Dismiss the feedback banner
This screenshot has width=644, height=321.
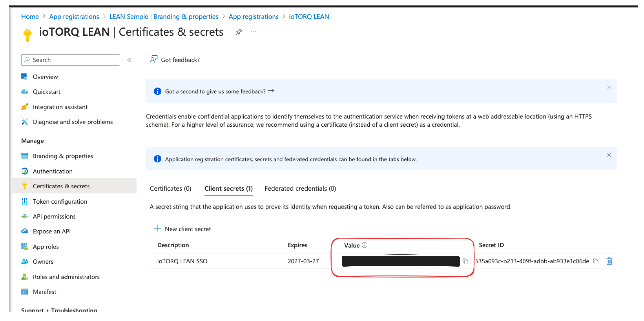tap(609, 88)
